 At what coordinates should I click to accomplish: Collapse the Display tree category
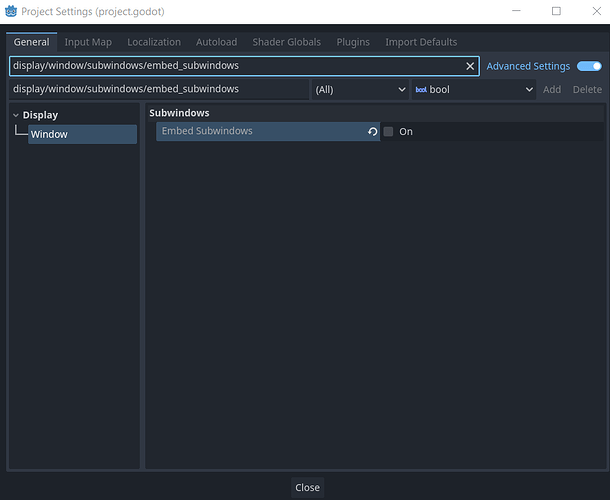pos(16,115)
